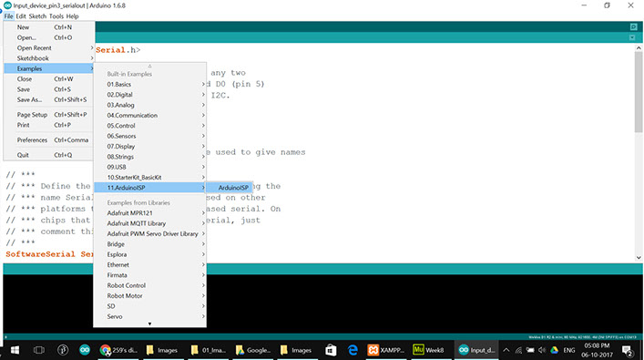The image size is (644, 360).
Task: Expand Adafruit PWM Servo Driver Library
Action: [x=150, y=233]
